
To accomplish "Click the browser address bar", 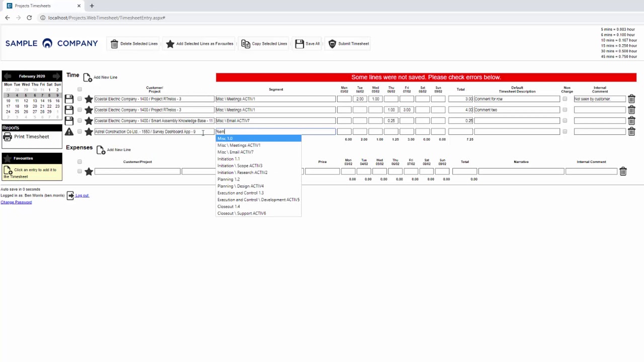I will (322, 18).
